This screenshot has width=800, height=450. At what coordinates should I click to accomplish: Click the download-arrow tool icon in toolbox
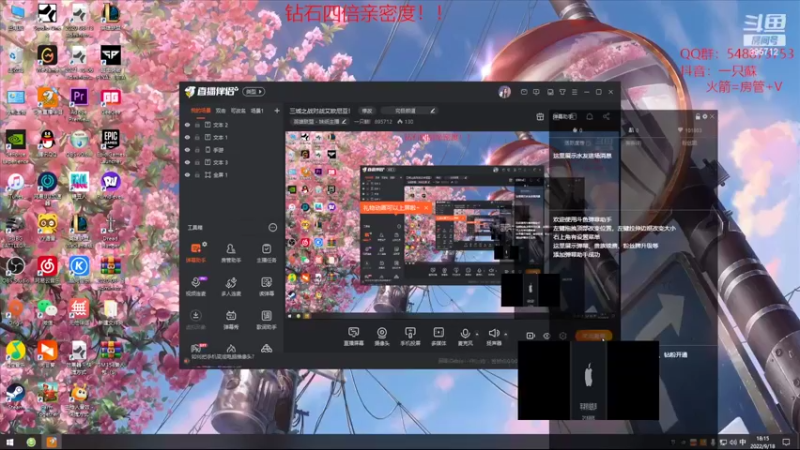(195, 315)
